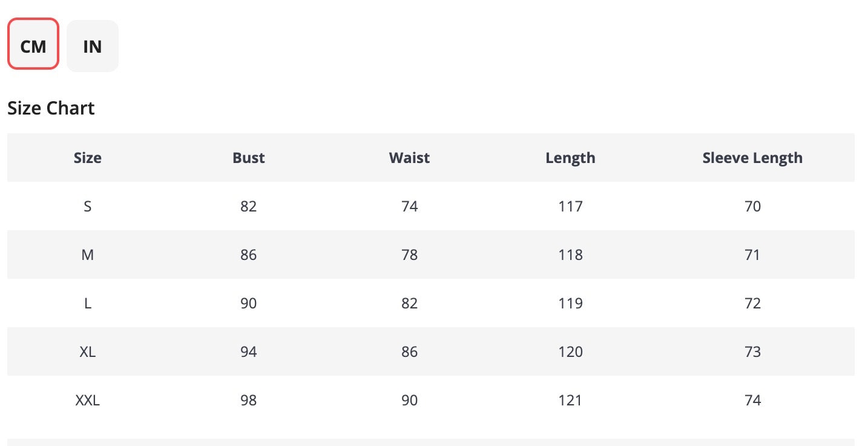Click waist value 78 for size M
Screen dimensions: 868x446
pyautogui.click(x=409, y=255)
